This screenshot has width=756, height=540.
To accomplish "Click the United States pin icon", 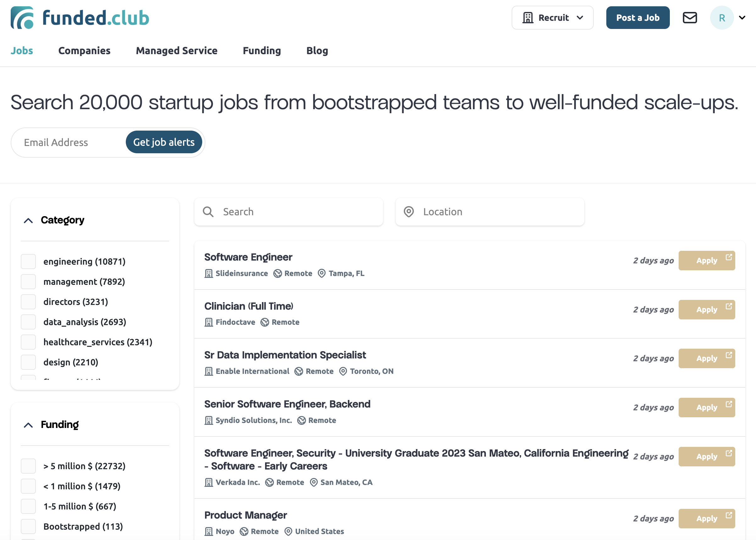I will click(288, 532).
